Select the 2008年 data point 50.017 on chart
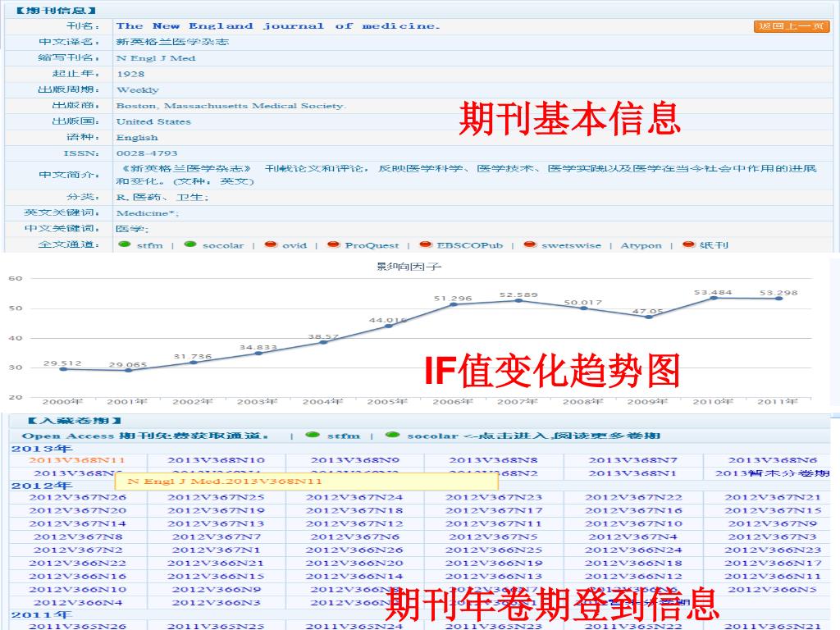The height and width of the screenshot is (630, 840). point(584,308)
